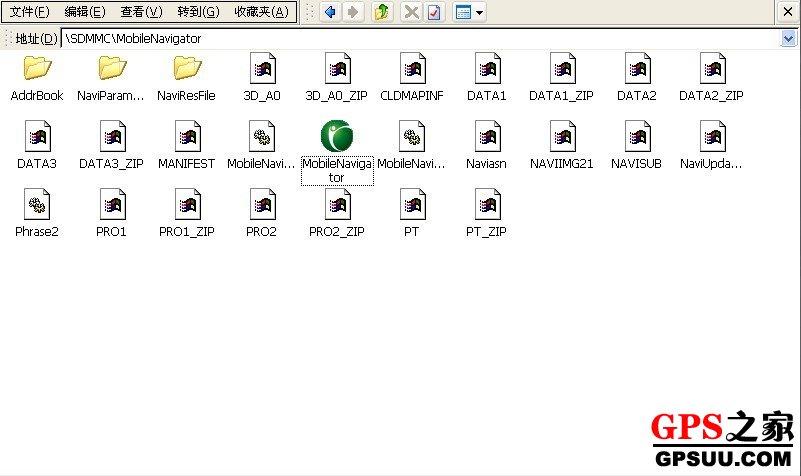Click the Delete X toolbar button

click(x=411, y=12)
